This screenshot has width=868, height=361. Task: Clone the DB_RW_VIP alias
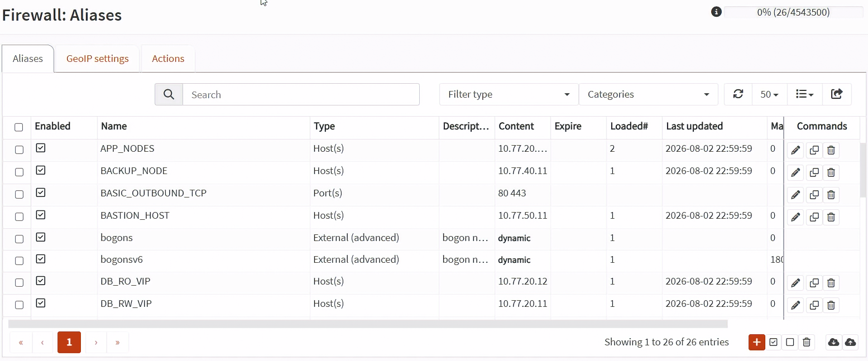coord(814,305)
